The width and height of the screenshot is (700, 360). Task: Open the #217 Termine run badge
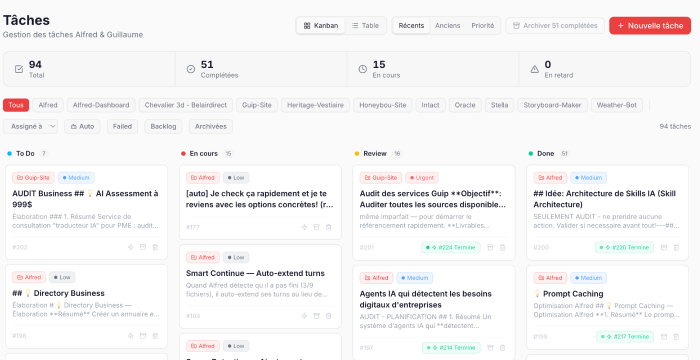pos(625,336)
